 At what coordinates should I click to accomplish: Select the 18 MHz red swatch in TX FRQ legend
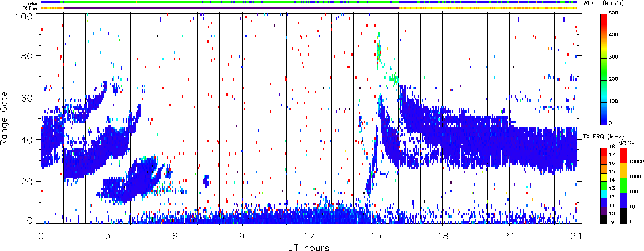tap(604, 148)
